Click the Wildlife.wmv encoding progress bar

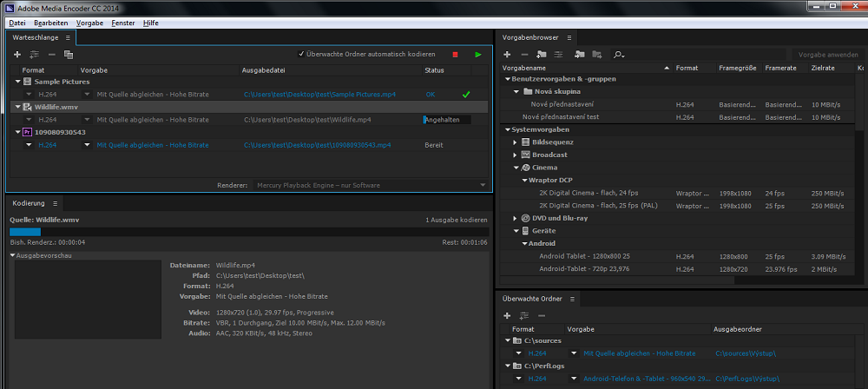(x=249, y=232)
